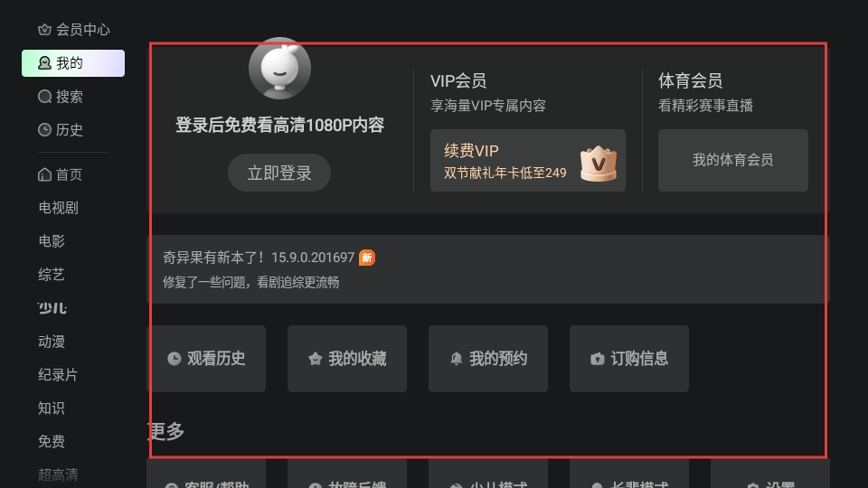Open the 少儿 kids channel logo

(52, 308)
